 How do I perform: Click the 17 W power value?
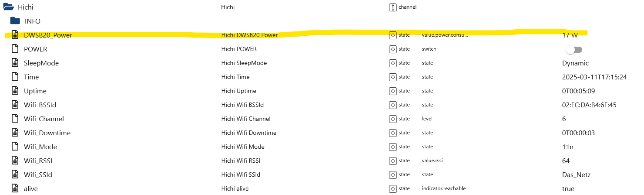(x=570, y=35)
